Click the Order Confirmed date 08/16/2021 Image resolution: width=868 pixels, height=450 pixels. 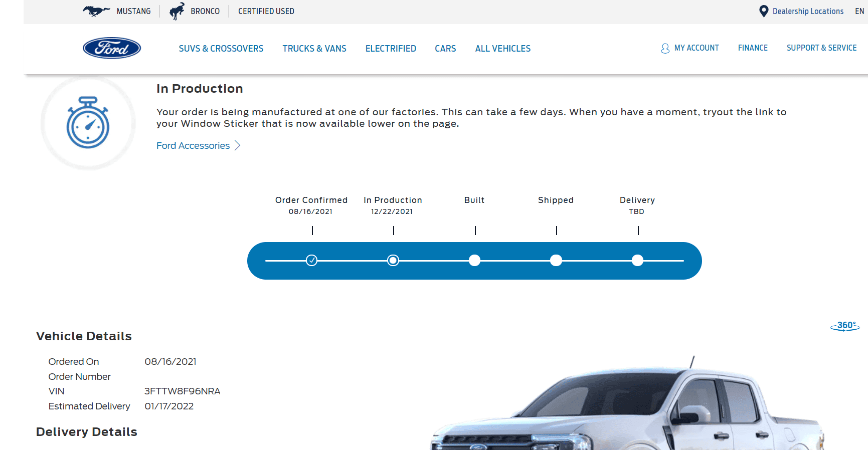click(311, 211)
